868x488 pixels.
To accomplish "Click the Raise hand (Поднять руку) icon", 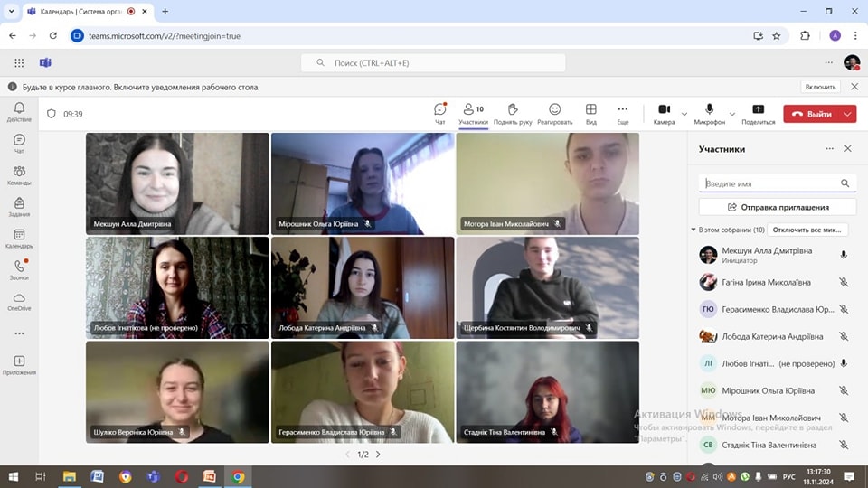I will pos(513,110).
